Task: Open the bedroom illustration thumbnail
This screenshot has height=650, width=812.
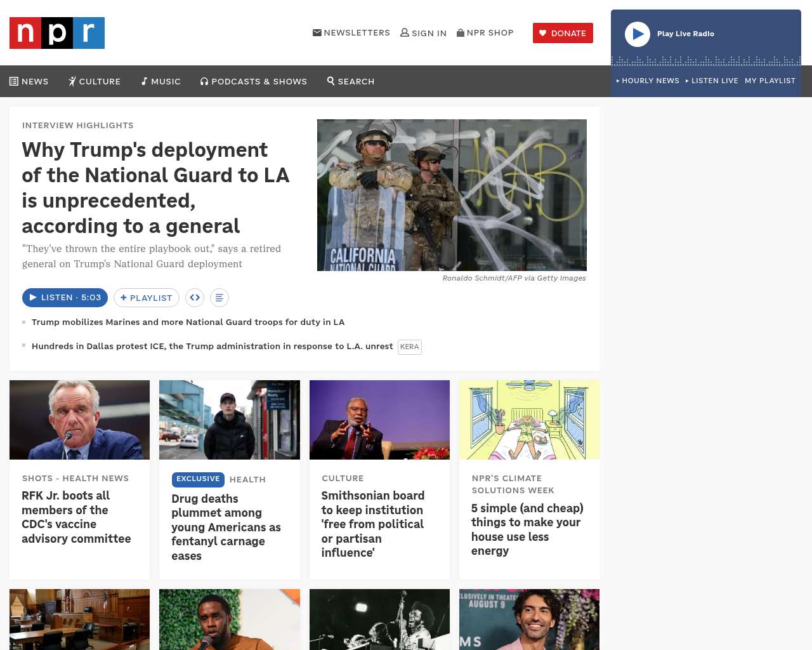Action: tap(530, 420)
